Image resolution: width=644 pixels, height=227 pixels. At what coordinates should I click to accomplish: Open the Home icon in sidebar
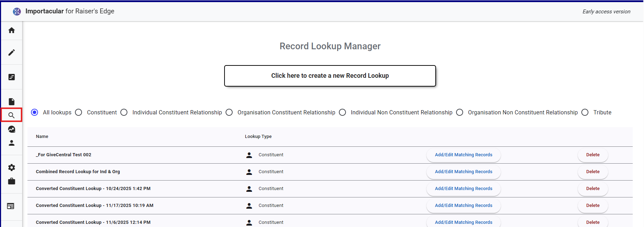(12, 30)
